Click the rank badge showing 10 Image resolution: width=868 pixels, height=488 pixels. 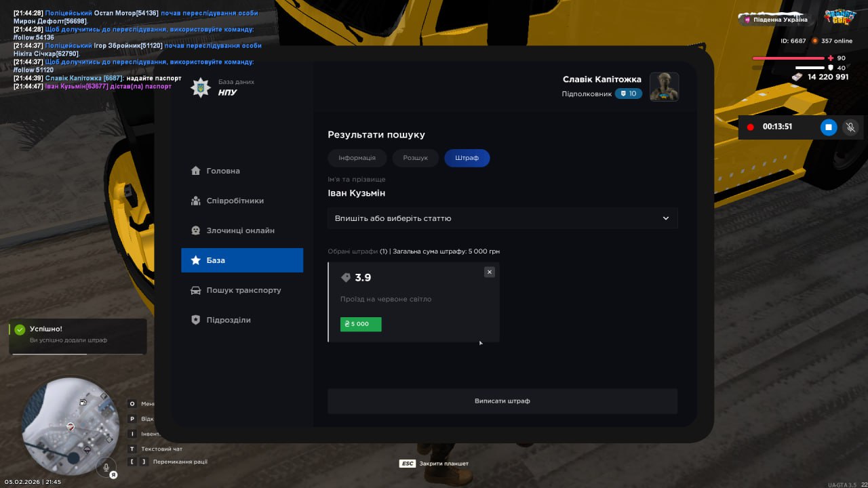tap(629, 94)
